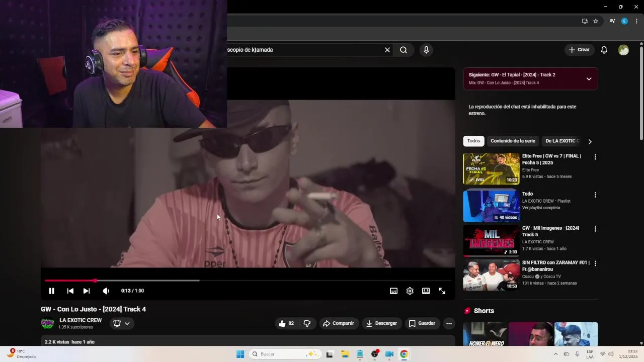
Task: Visit LA EXOTIC CREW channel name link
Action: click(80, 320)
